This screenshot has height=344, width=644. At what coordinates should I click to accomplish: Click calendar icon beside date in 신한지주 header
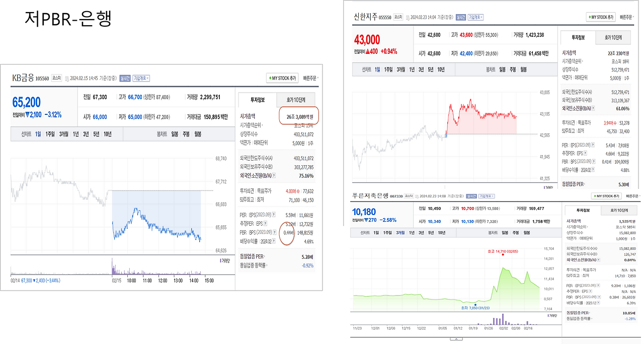tap(408, 18)
